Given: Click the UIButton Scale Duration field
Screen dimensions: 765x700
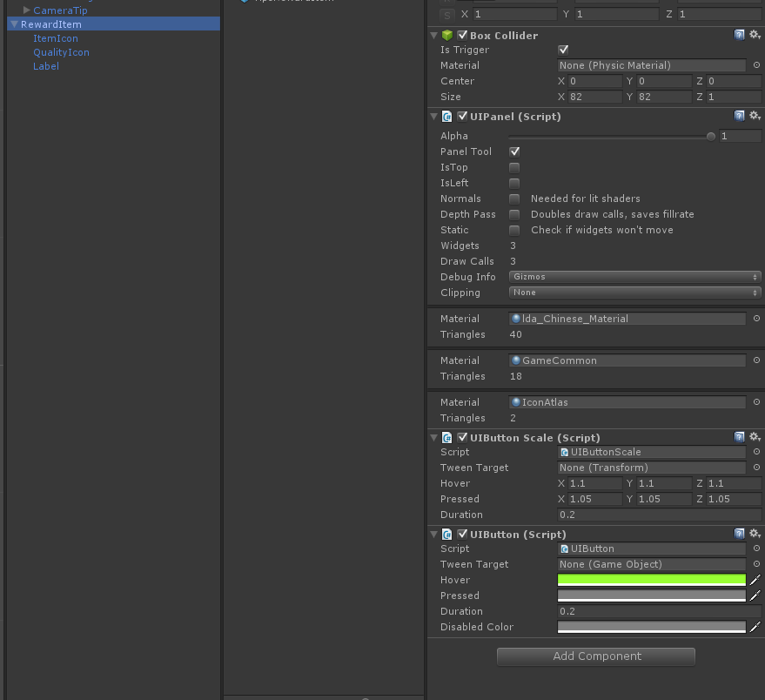Looking at the screenshot, I should pyautogui.click(x=659, y=515).
